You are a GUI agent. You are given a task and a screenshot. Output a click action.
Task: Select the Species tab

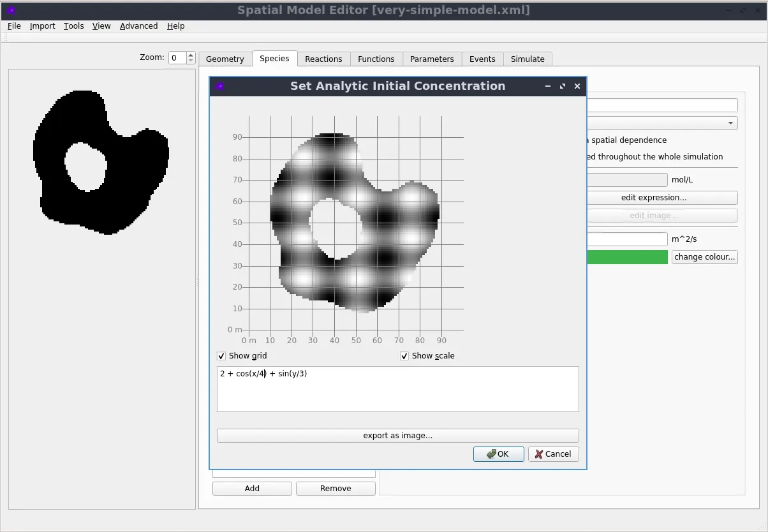tap(274, 58)
